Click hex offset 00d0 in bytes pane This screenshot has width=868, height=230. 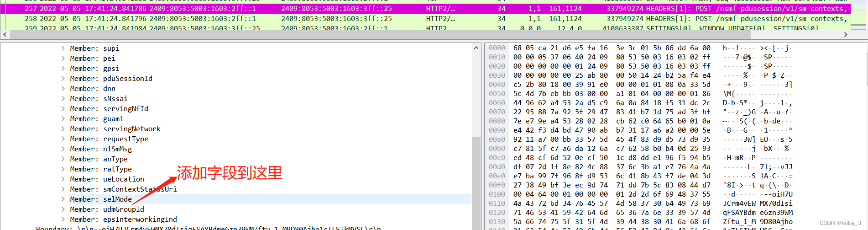(x=497, y=166)
